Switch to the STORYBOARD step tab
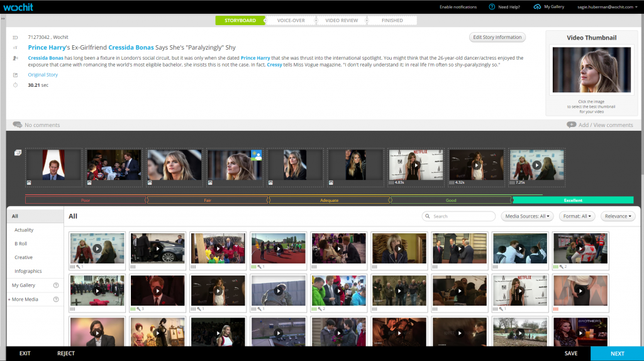The height and width of the screenshot is (361, 644). (240, 21)
